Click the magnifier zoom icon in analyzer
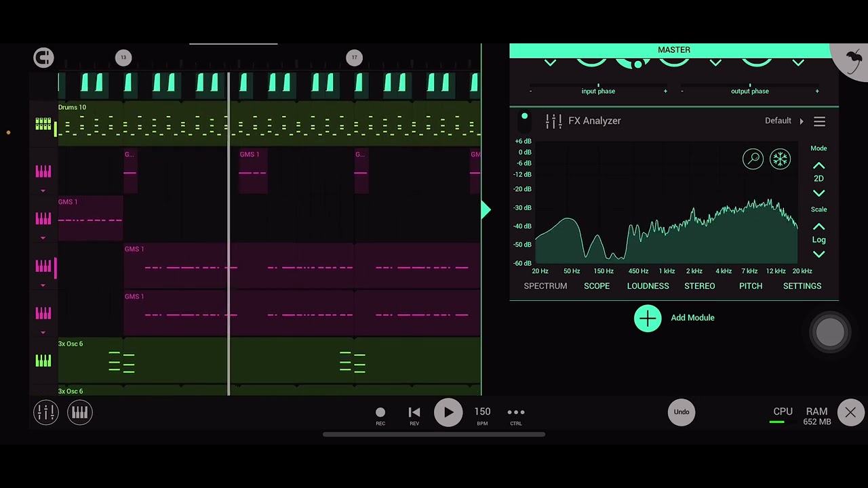This screenshot has width=868, height=488. (753, 159)
